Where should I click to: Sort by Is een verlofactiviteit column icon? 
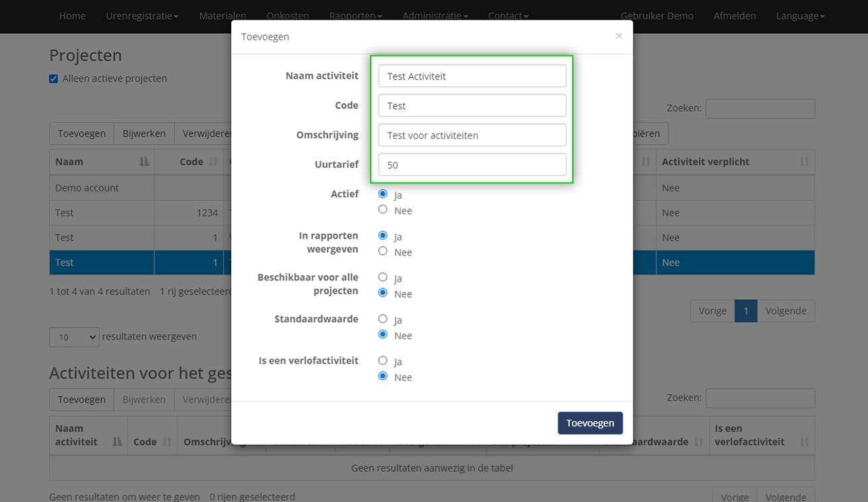(804, 442)
